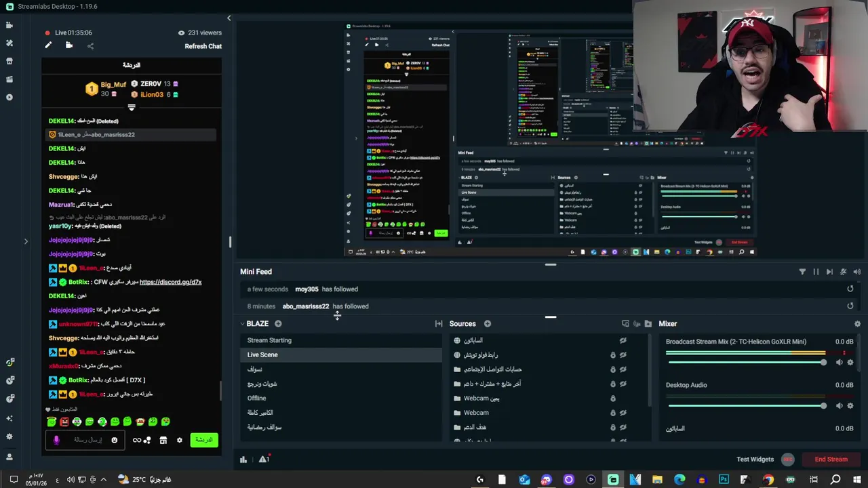Click Test Widgets

[x=755, y=460]
